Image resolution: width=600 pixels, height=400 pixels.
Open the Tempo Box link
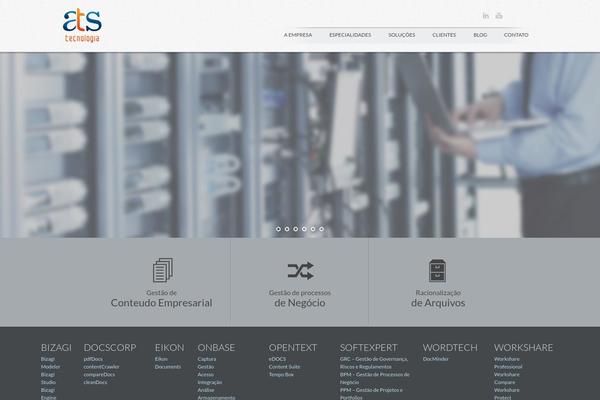pyautogui.click(x=281, y=374)
